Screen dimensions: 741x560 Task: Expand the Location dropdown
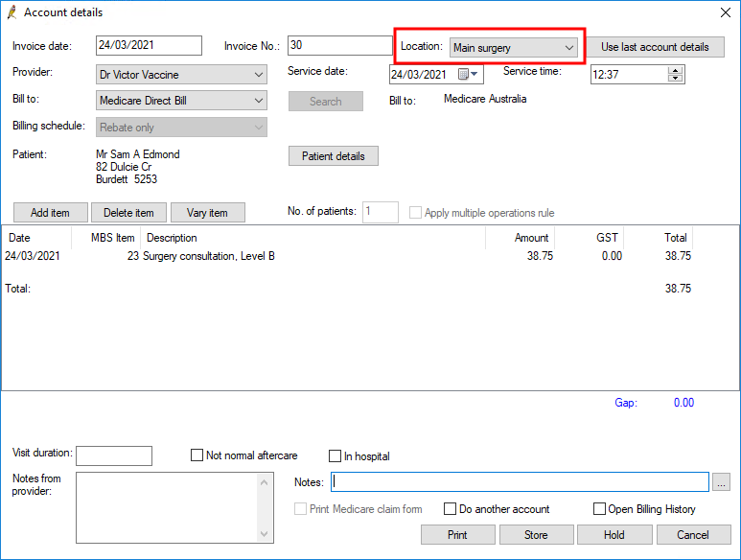point(568,47)
